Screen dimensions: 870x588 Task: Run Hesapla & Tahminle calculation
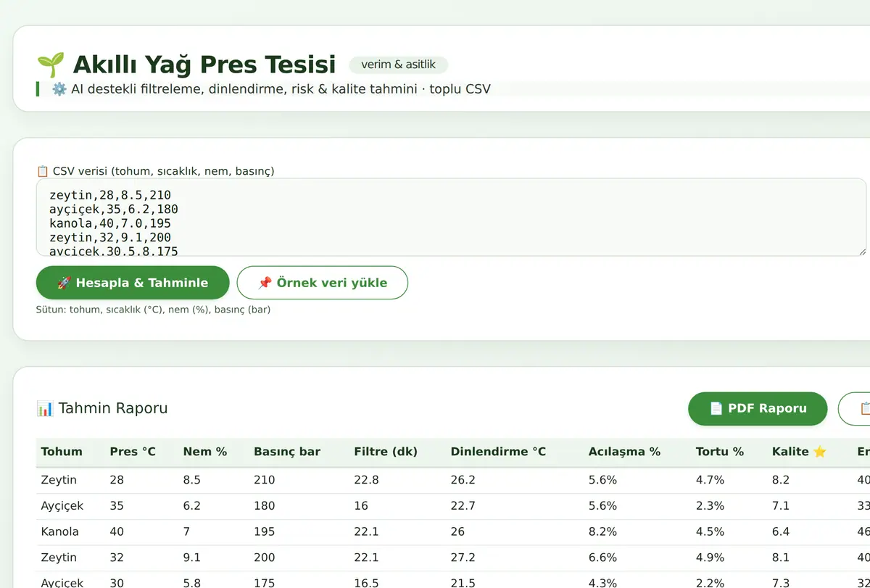coord(133,283)
